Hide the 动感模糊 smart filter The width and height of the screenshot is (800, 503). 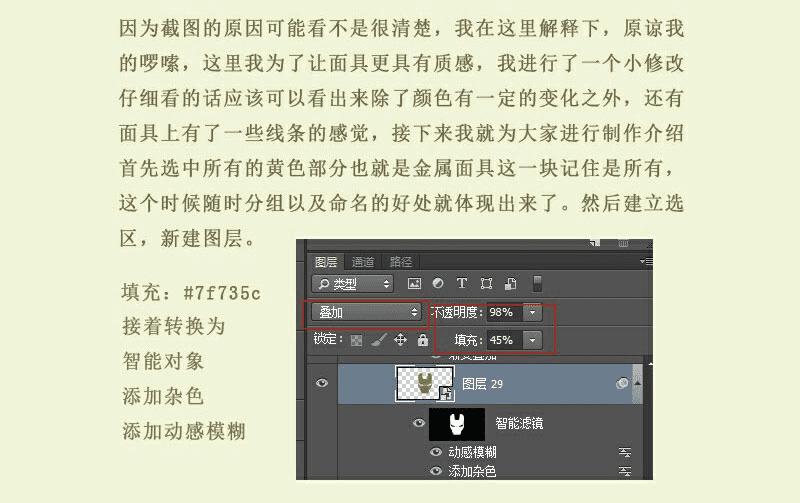(436, 452)
